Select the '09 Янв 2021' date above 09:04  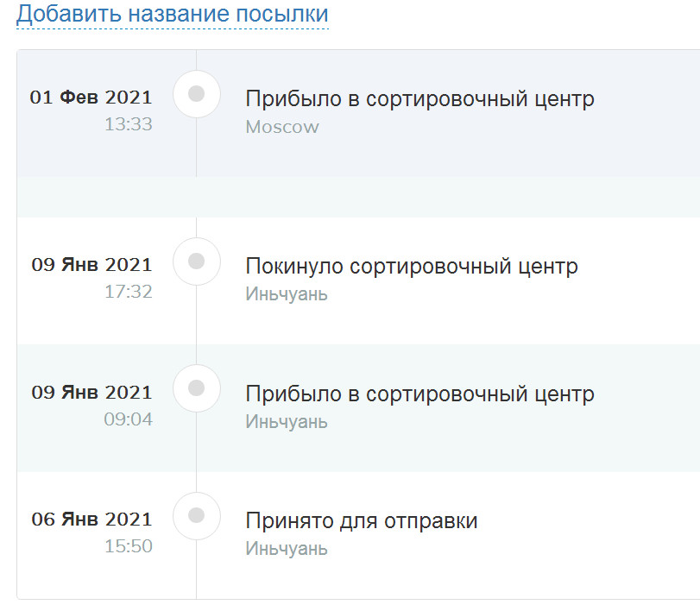coord(91,393)
